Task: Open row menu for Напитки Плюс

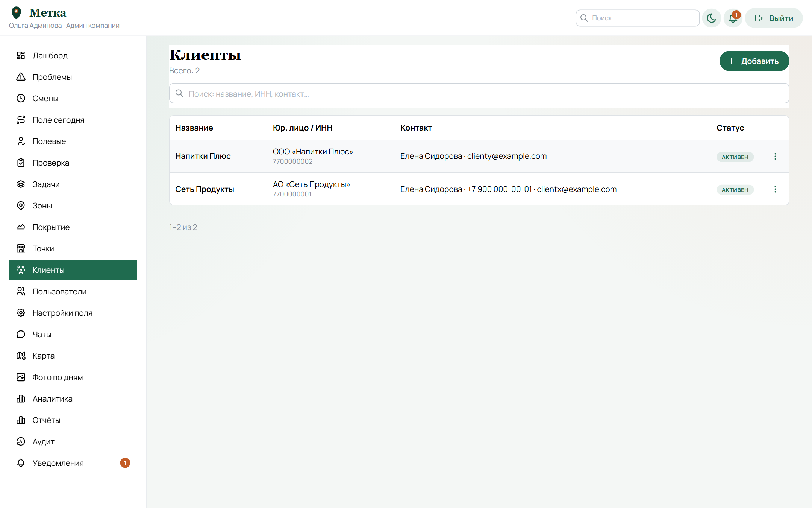Action: (x=775, y=156)
